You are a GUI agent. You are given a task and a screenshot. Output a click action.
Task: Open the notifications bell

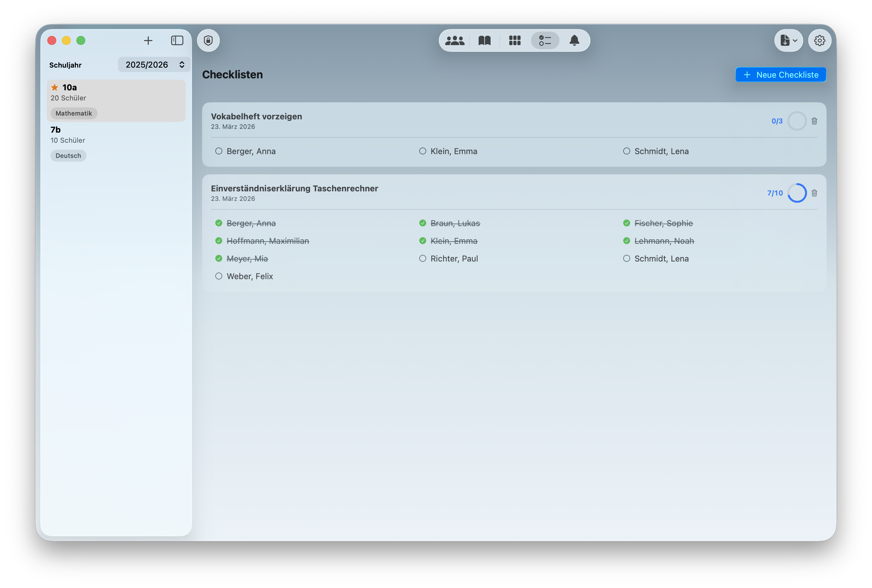click(574, 40)
